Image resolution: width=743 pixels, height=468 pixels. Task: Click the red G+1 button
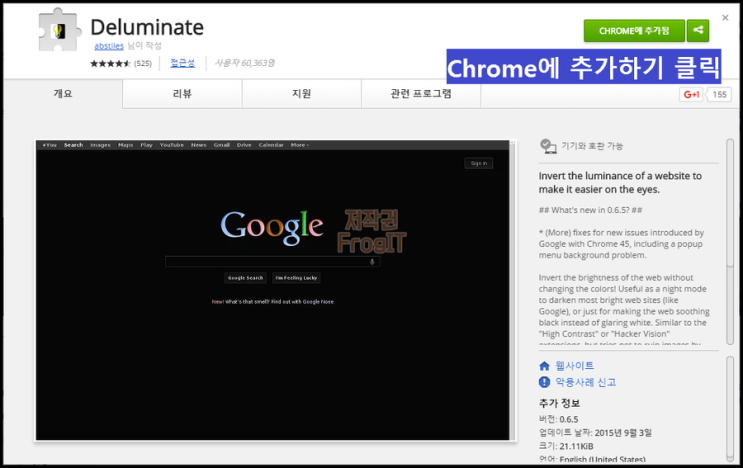690,94
